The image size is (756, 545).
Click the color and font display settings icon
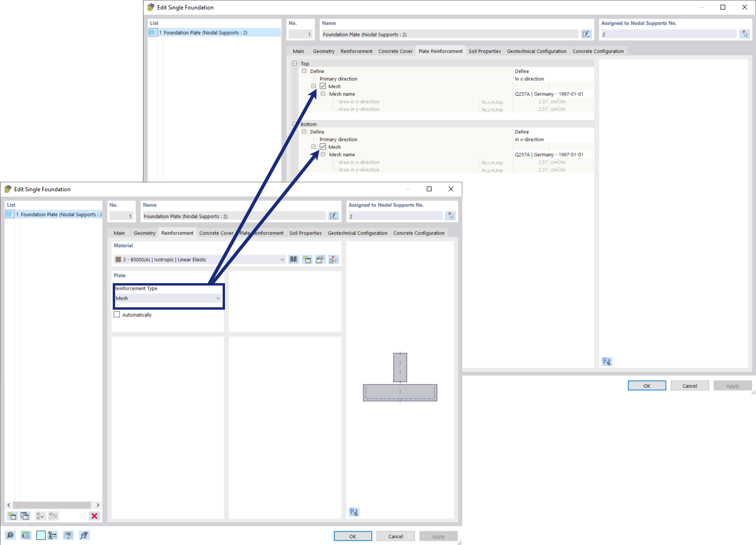(53, 535)
